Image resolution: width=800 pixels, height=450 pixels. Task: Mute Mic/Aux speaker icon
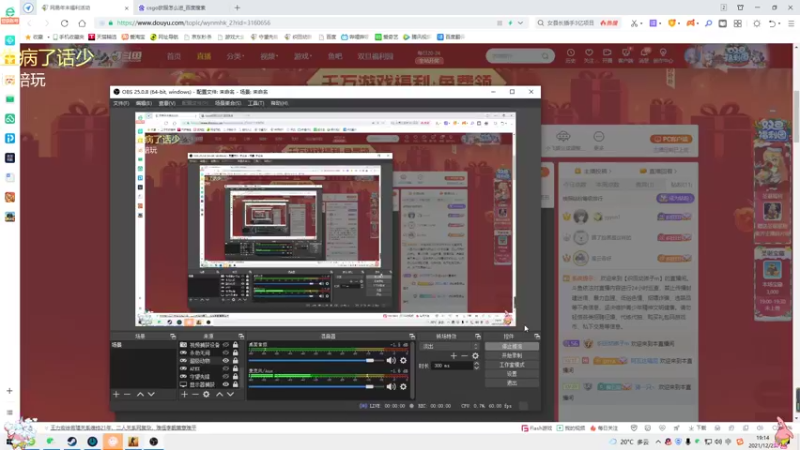(x=391, y=387)
